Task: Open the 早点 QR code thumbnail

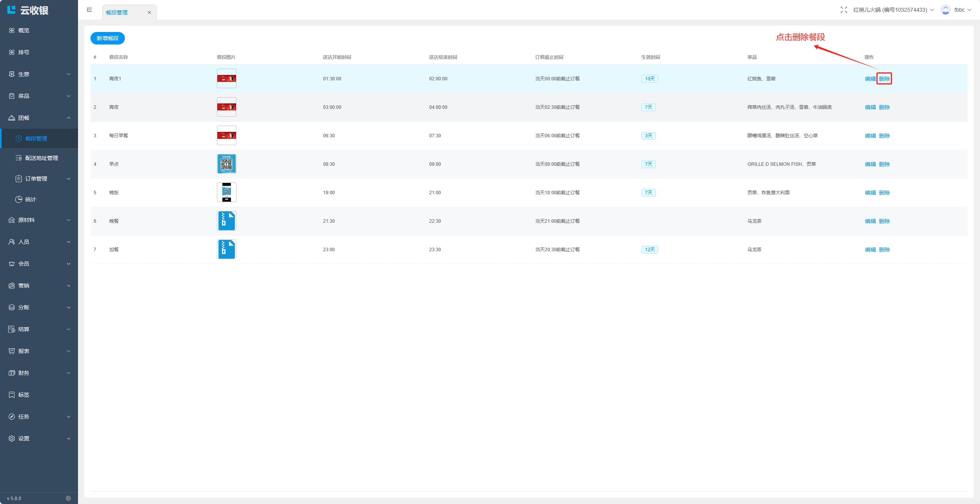Action: (x=226, y=164)
